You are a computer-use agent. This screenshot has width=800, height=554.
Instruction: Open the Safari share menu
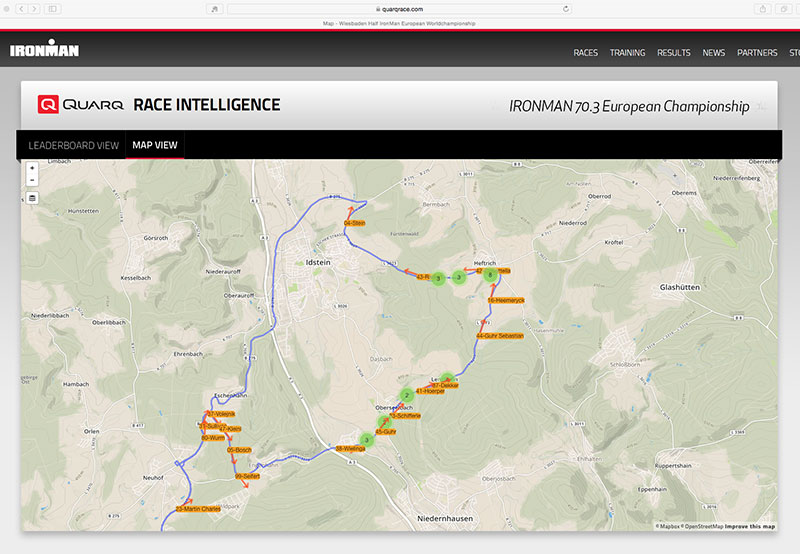tap(762, 9)
